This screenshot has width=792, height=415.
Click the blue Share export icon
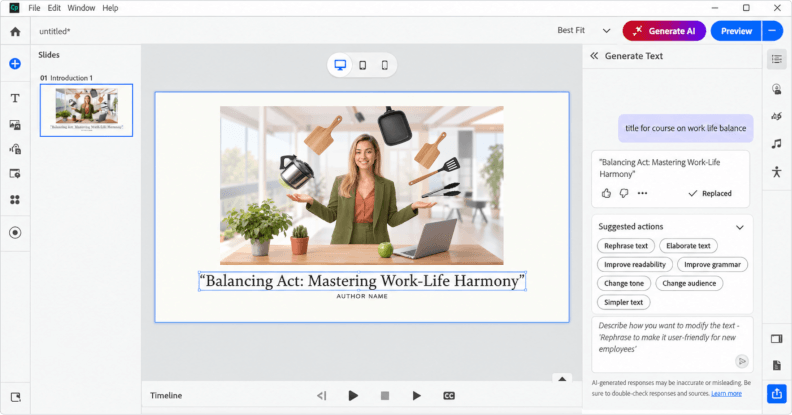777,393
